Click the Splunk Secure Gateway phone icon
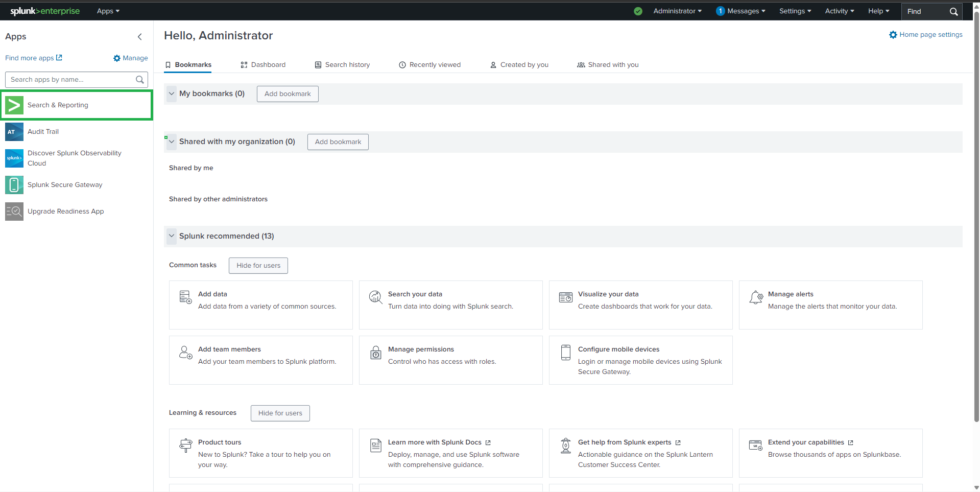The width and height of the screenshot is (980, 492). click(14, 185)
